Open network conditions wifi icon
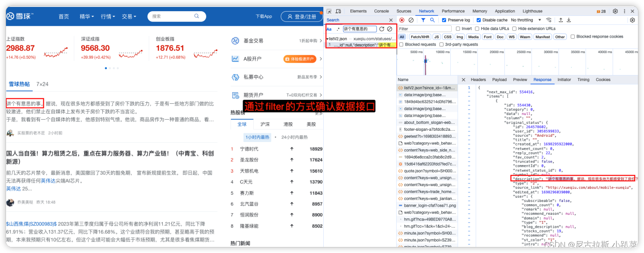Viewport: 644px width, 253px height. pyautogui.click(x=549, y=20)
